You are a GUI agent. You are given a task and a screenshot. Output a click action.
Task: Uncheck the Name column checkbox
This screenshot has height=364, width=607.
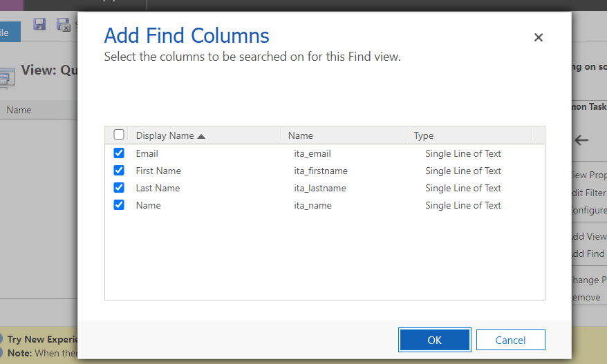click(x=119, y=205)
